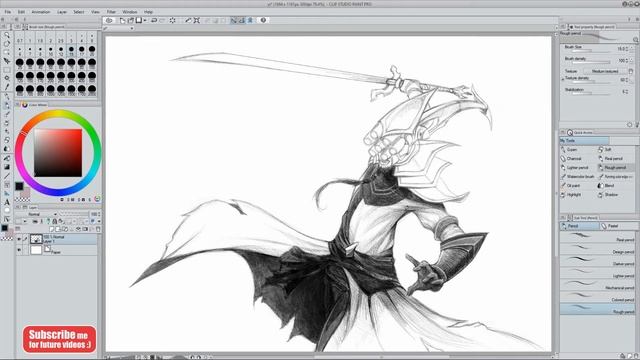The width and height of the screenshot is (640, 360).
Task: Click red saturation square in color wheel
Action: click(x=58, y=153)
